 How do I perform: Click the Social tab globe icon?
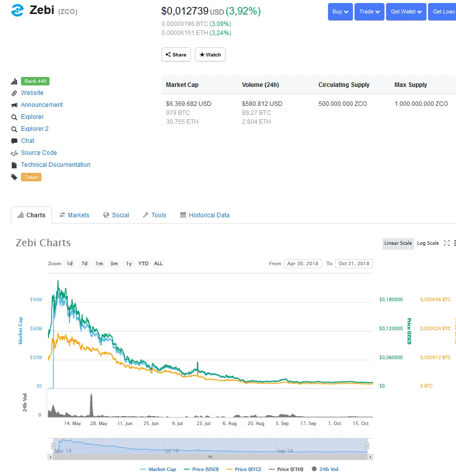(106, 215)
